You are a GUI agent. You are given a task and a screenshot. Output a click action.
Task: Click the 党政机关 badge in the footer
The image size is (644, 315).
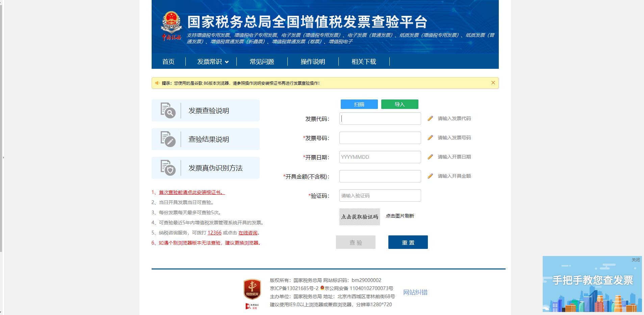tap(252, 289)
